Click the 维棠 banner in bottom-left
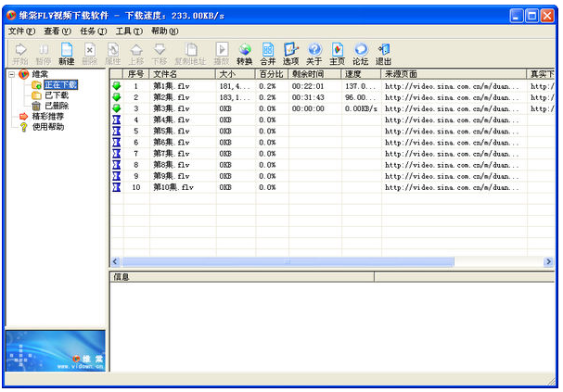The image size is (563, 392). tap(55, 350)
